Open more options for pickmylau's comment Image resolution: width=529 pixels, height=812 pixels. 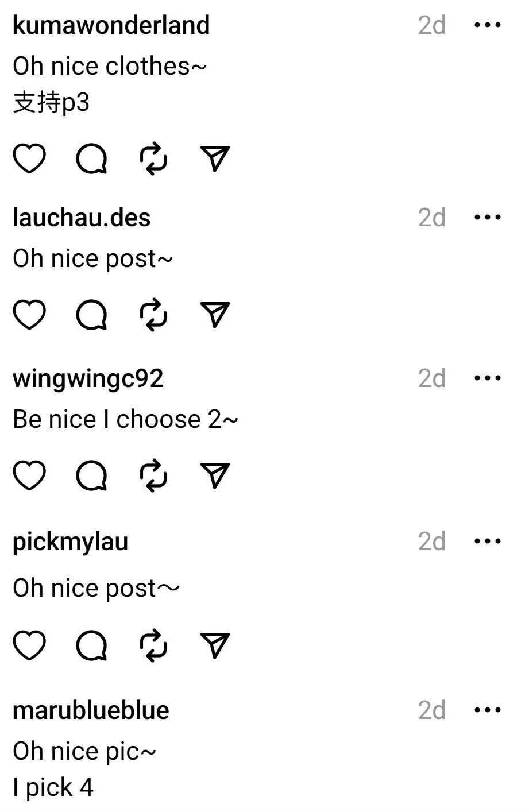(488, 542)
